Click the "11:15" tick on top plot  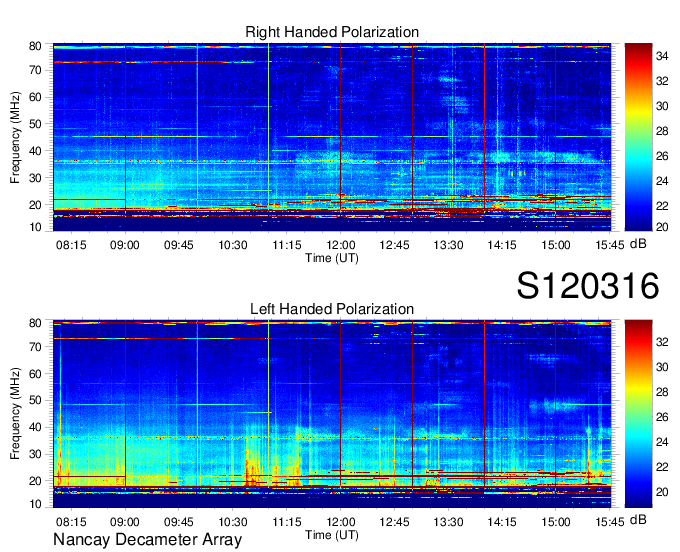pos(287,245)
